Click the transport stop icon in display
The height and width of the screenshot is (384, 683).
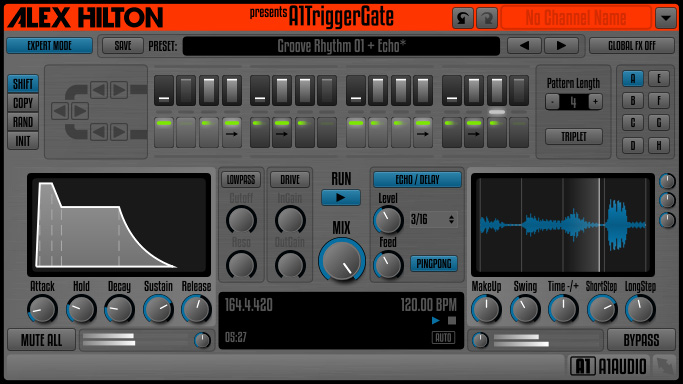click(x=452, y=321)
